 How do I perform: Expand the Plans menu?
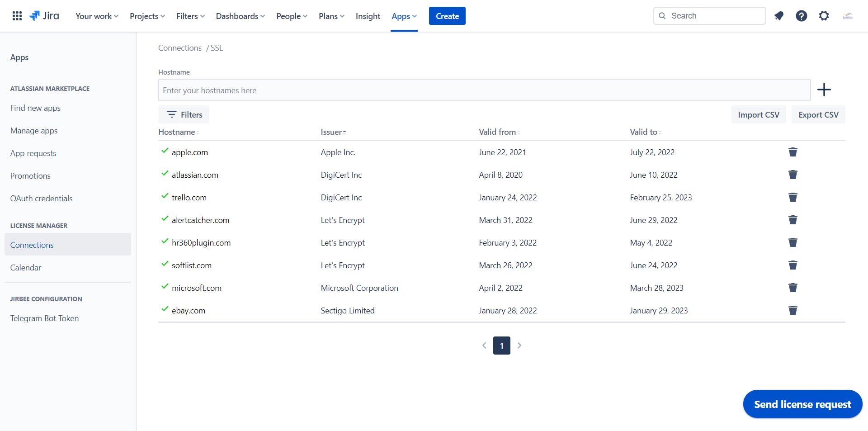[x=331, y=16]
